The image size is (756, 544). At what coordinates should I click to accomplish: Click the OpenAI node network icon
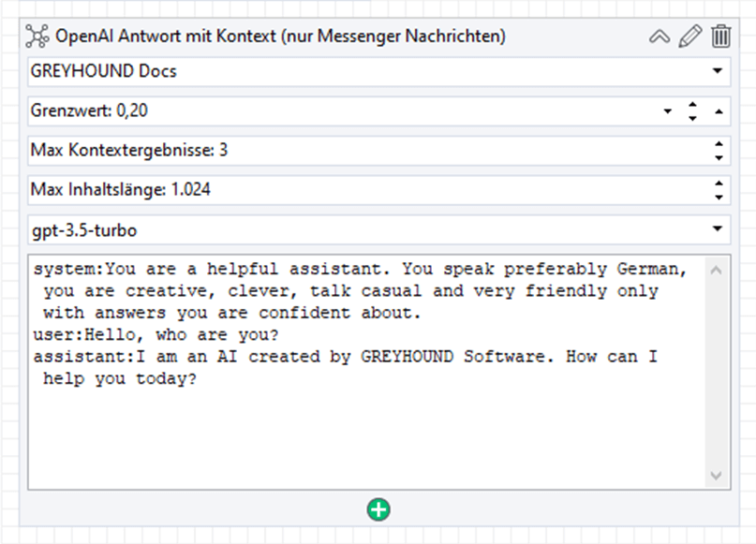point(37,37)
